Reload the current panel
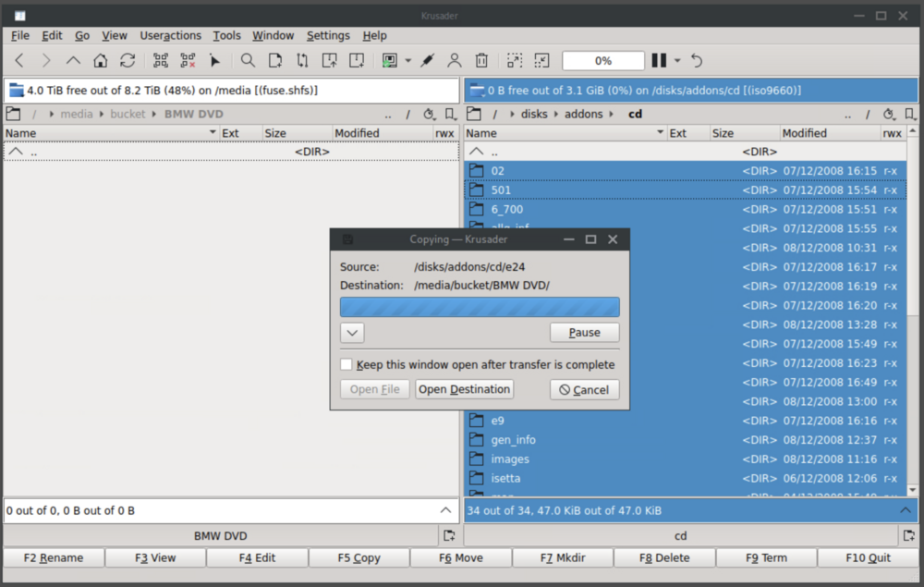This screenshot has height=587, width=924. point(128,60)
